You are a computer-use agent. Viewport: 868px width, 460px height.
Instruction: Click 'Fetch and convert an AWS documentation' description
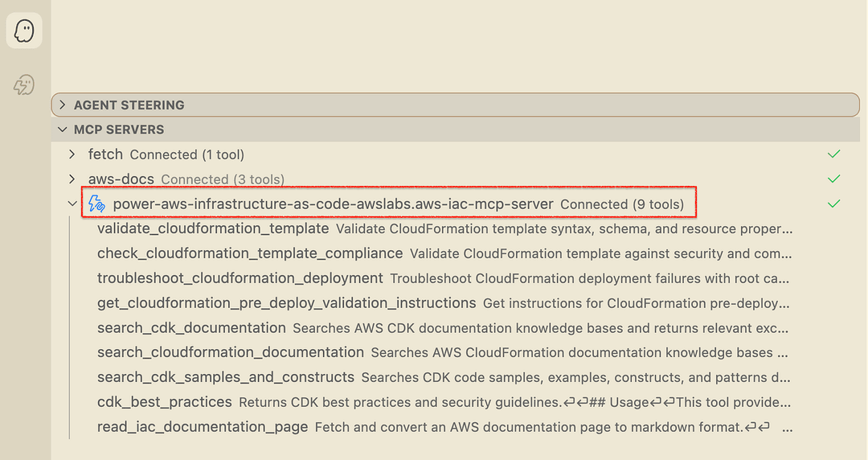554,427
